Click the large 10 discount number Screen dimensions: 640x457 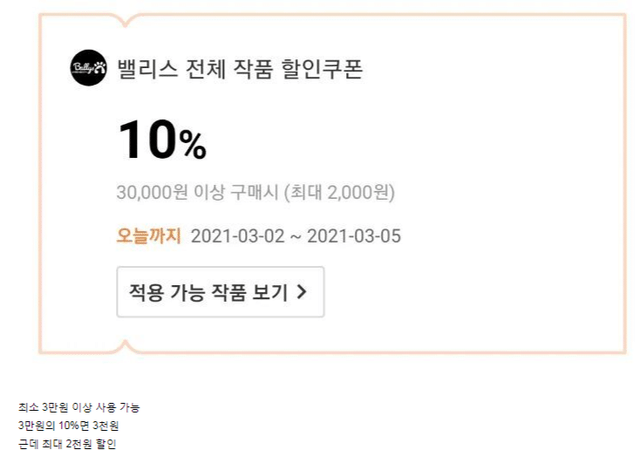point(148,141)
